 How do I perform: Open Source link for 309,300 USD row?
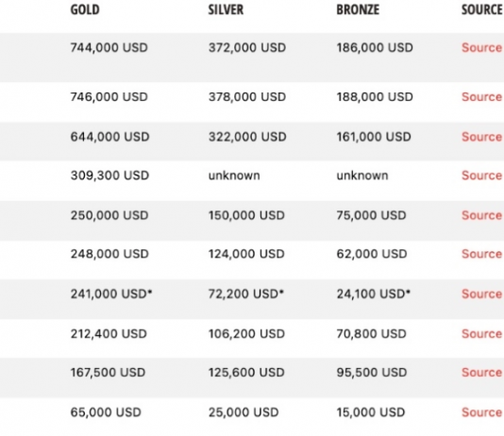481,176
